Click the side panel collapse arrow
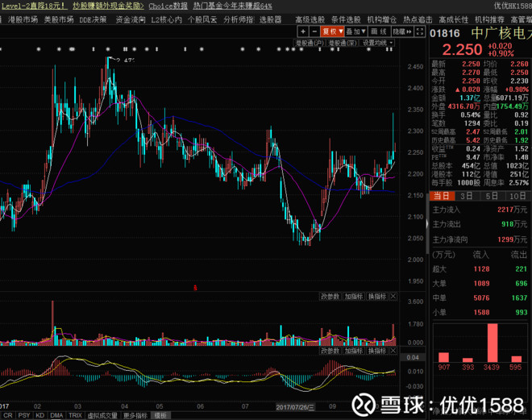Viewport: 532px width, 420px height. (x=427, y=223)
